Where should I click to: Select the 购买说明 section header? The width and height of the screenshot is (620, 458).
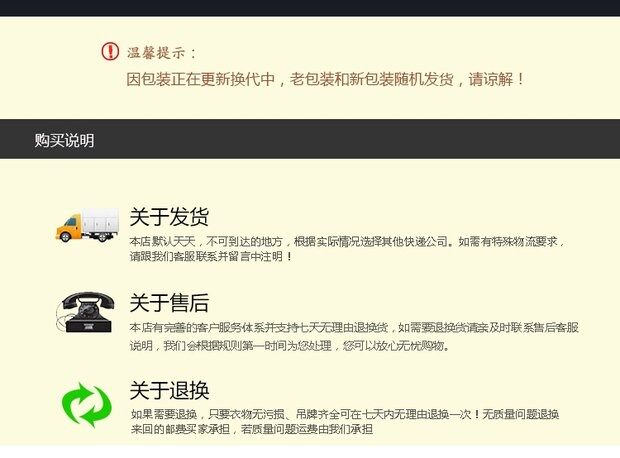(64, 140)
